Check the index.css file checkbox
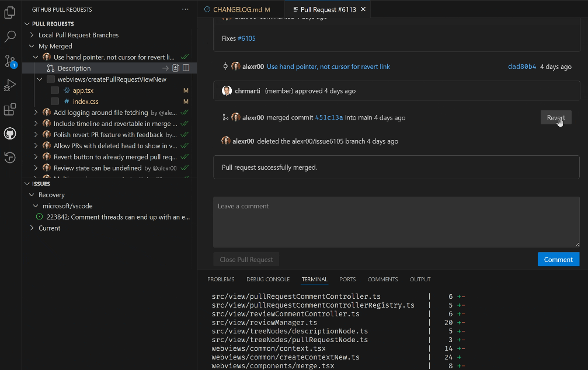This screenshot has height=370, width=588. coord(54,102)
